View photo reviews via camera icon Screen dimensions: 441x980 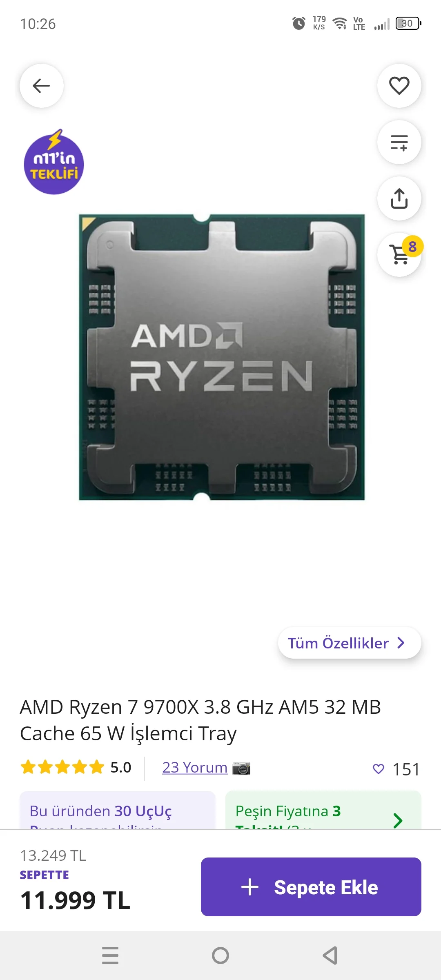coord(241,768)
